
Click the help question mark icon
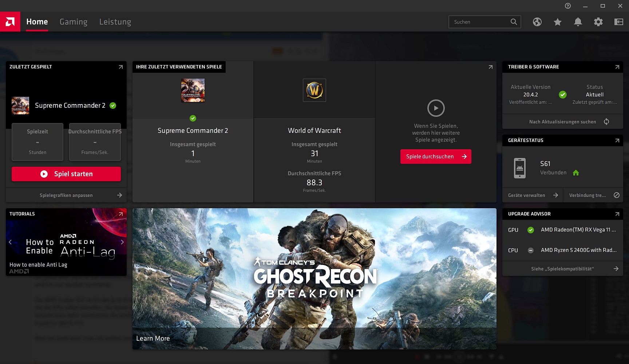[x=568, y=6]
